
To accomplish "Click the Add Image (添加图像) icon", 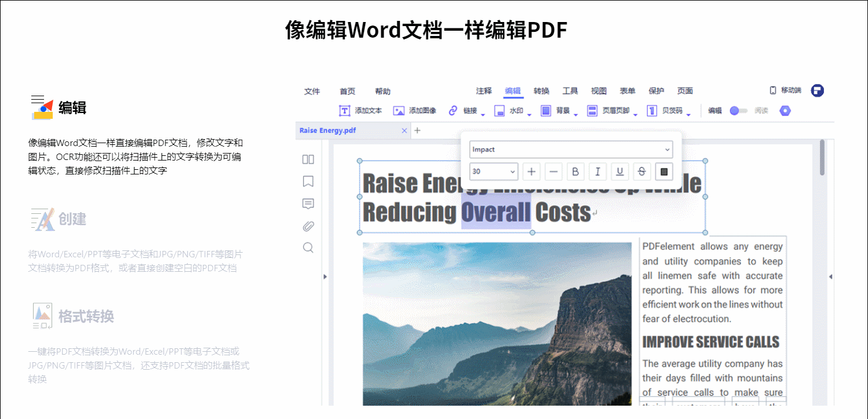I will 399,111.
